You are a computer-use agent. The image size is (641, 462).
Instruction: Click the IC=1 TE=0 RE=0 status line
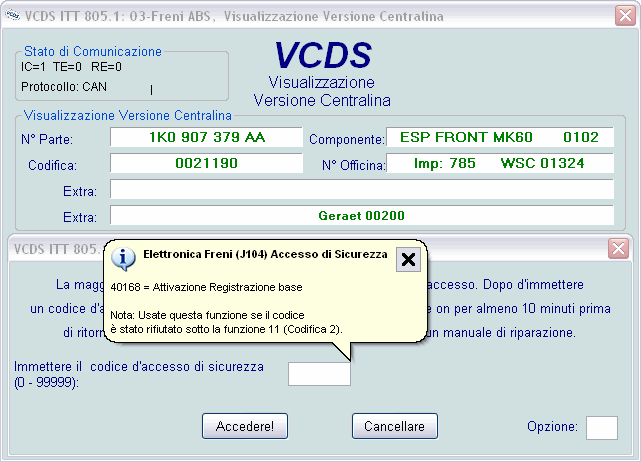71,67
